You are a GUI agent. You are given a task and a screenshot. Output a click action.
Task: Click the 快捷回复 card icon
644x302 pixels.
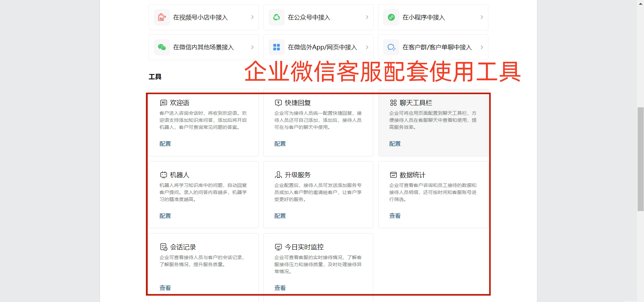(x=278, y=103)
